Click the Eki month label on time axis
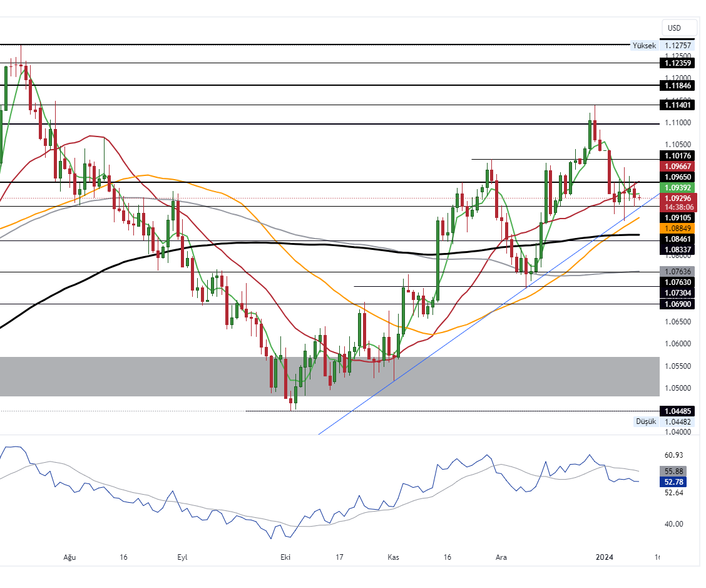This screenshot has width=706, height=588. click(x=286, y=557)
